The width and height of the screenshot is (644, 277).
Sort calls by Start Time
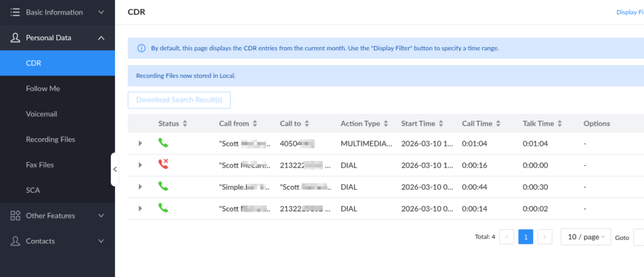[441, 124]
